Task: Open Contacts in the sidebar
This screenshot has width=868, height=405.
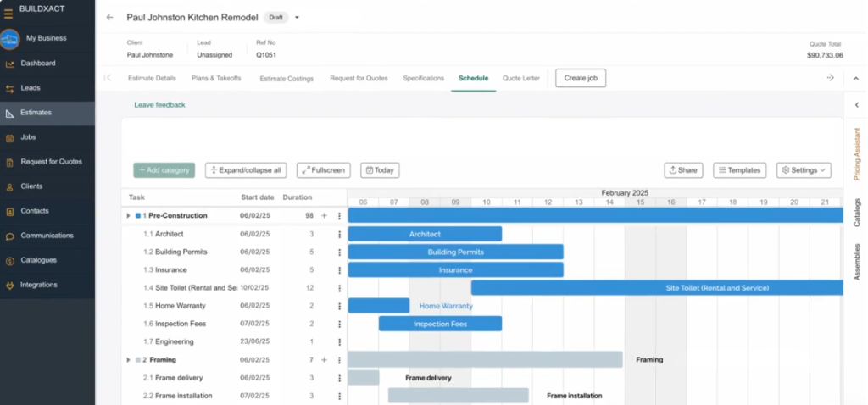Action: [x=47, y=211]
